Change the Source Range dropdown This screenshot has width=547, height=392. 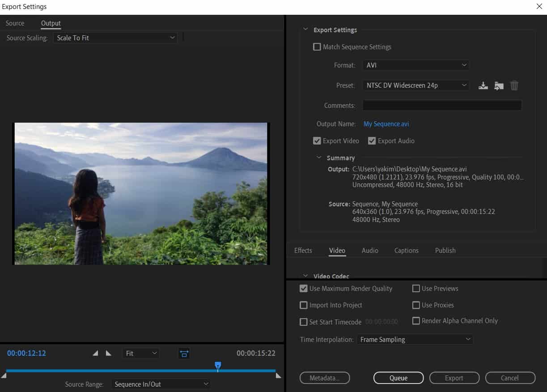(x=161, y=383)
